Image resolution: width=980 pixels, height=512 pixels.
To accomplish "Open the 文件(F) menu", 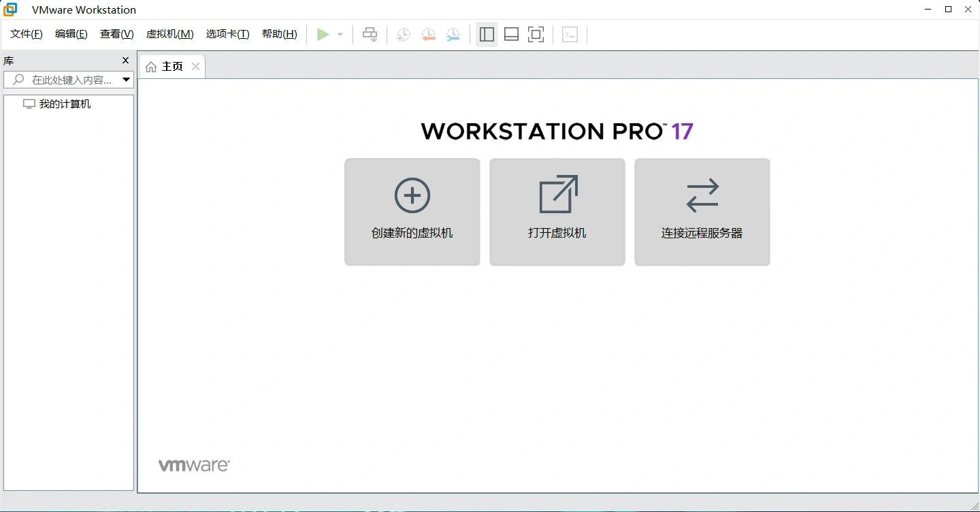I will coord(27,34).
